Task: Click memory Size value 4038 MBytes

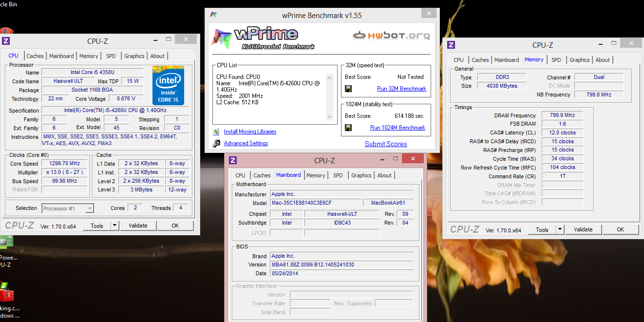Action: point(502,86)
